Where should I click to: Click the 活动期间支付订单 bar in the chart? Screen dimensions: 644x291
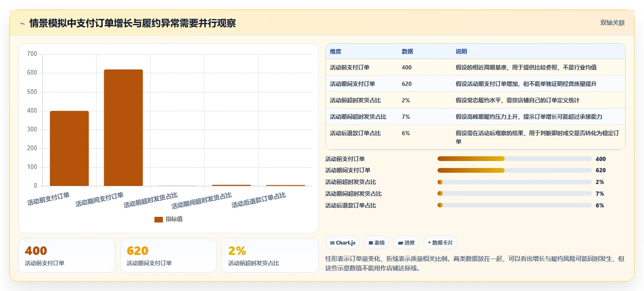(123, 128)
